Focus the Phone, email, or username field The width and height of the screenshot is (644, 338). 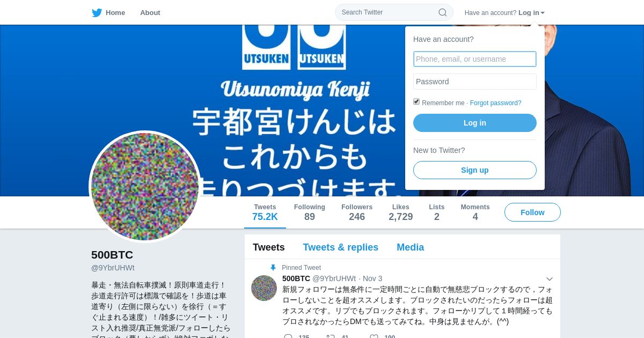[x=475, y=59]
